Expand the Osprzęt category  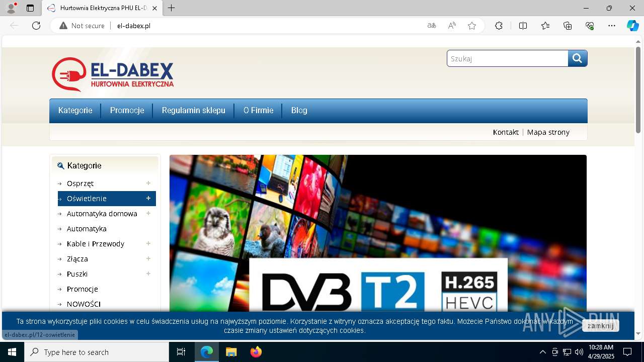(148, 183)
